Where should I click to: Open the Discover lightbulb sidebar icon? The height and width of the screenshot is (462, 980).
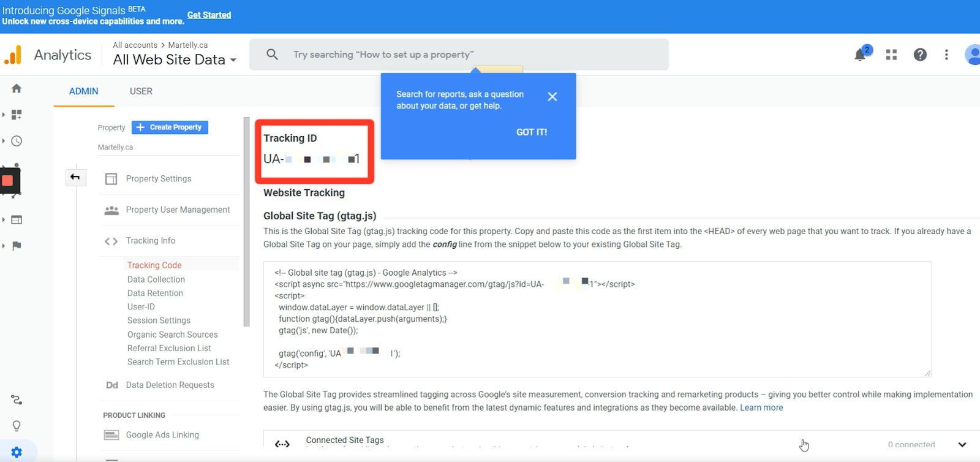17,426
